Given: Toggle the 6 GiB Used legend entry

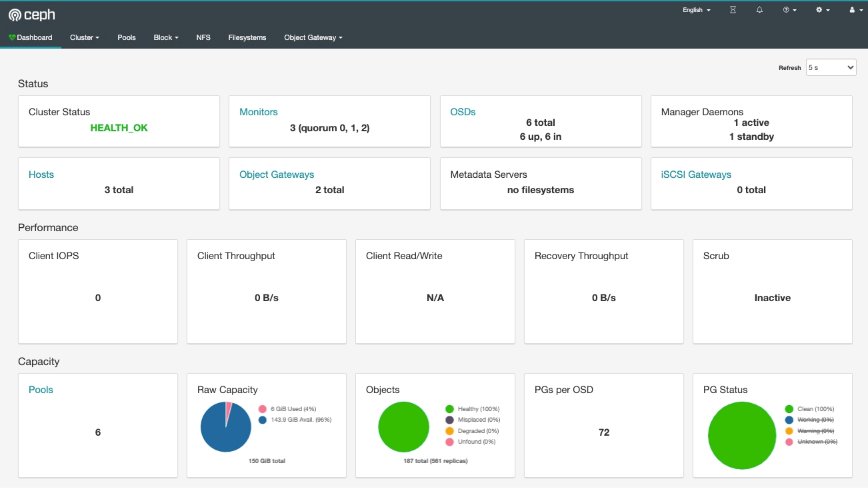Looking at the screenshot, I should click(x=287, y=409).
